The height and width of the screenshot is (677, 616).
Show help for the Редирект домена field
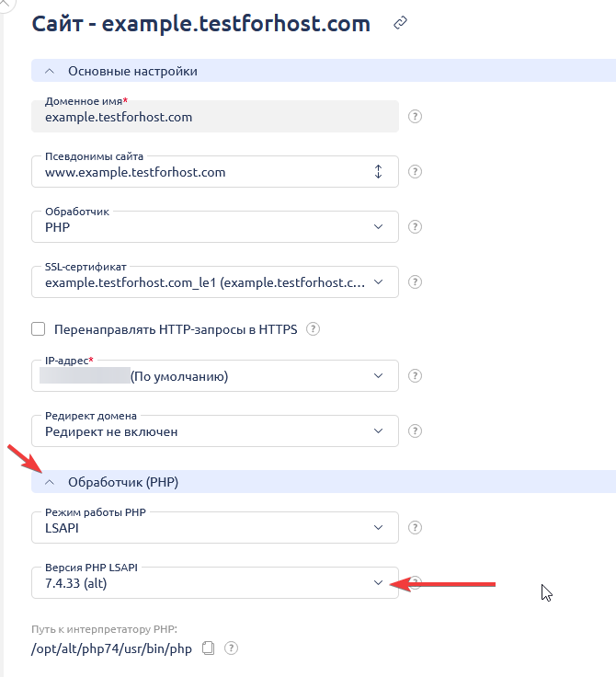[416, 431]
